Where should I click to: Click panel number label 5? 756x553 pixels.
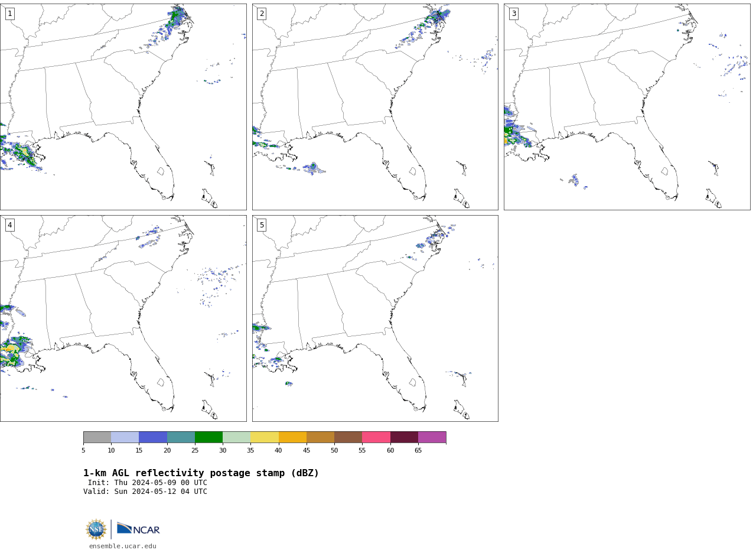click(262, 225)
